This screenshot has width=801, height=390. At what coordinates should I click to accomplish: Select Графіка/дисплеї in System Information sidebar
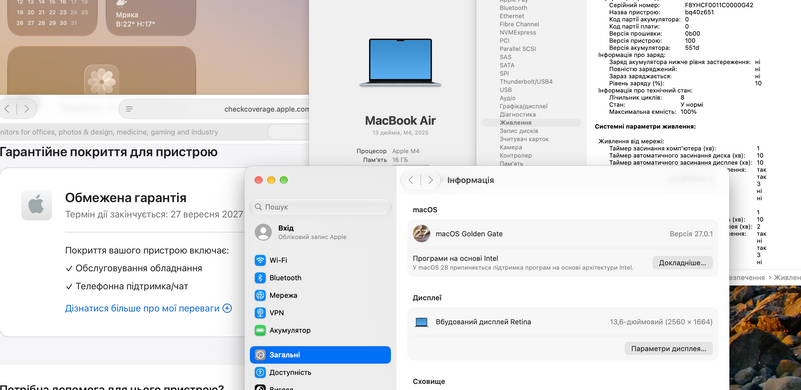pyautogui.click(x=524, y=106)
